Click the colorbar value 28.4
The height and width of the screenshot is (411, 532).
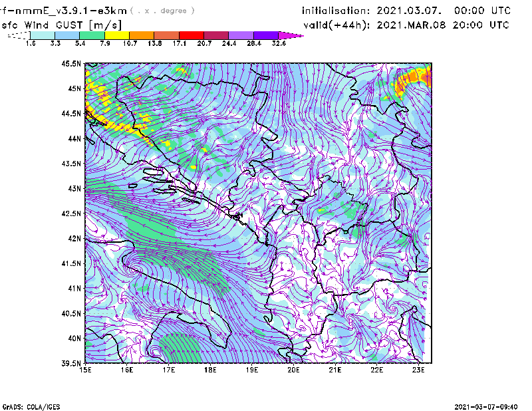254,43
